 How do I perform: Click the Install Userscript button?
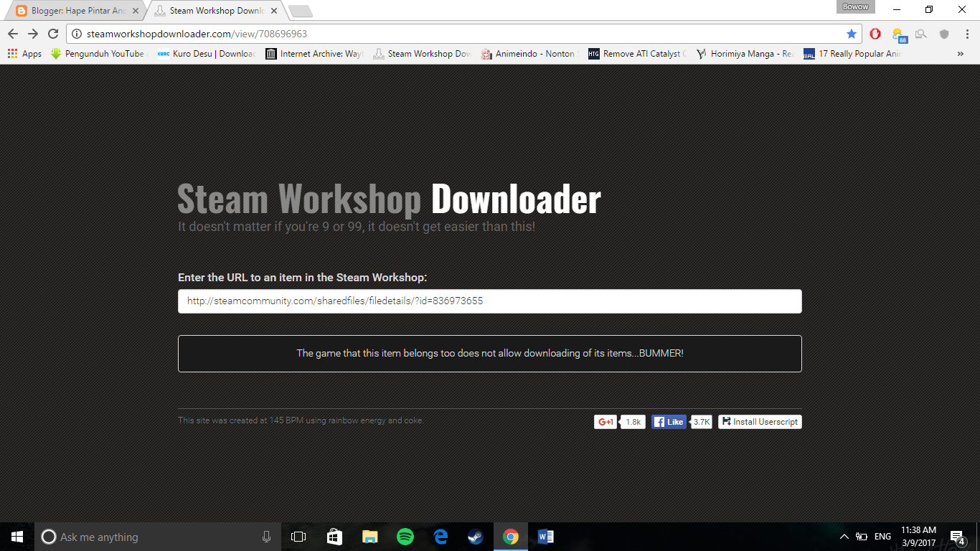(760, 421)
